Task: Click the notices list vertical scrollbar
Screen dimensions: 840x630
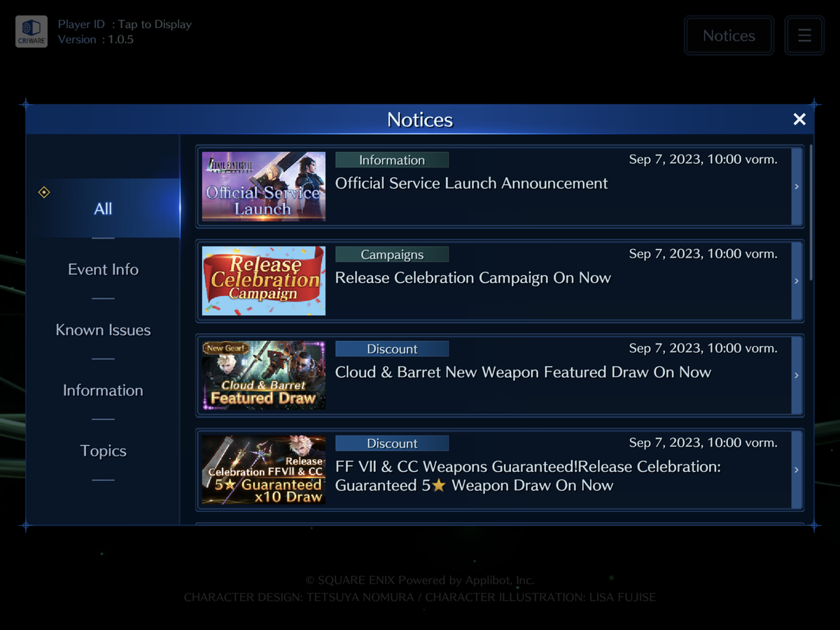Action: (x=811, y=212)
